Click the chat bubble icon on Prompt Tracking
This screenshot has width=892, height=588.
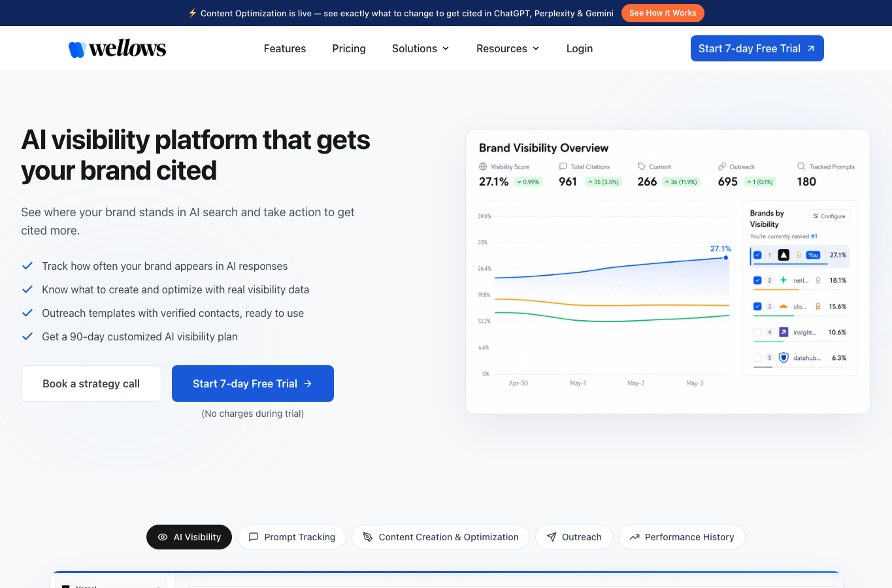tap(254, 537)
